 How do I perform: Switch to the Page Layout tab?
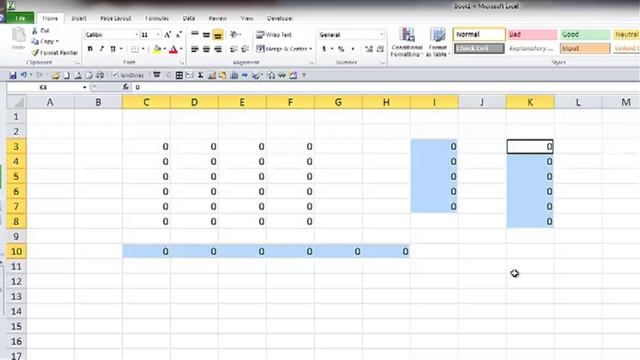(116, 18)
